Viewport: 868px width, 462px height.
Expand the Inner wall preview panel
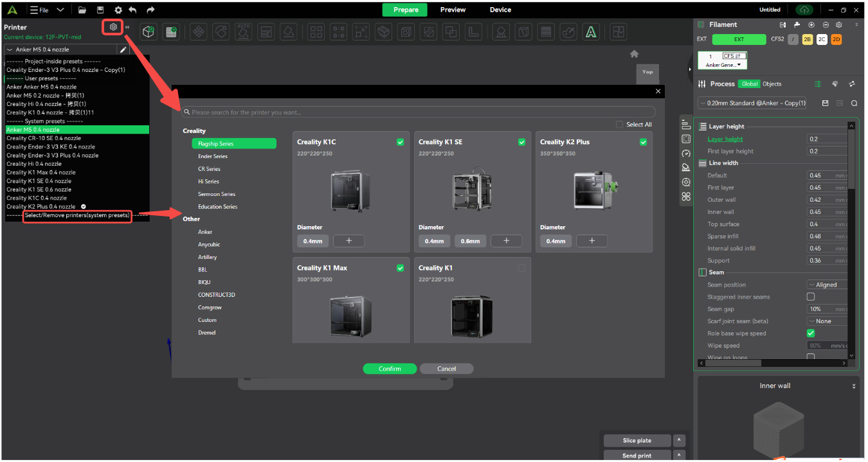tap(854, 386)
